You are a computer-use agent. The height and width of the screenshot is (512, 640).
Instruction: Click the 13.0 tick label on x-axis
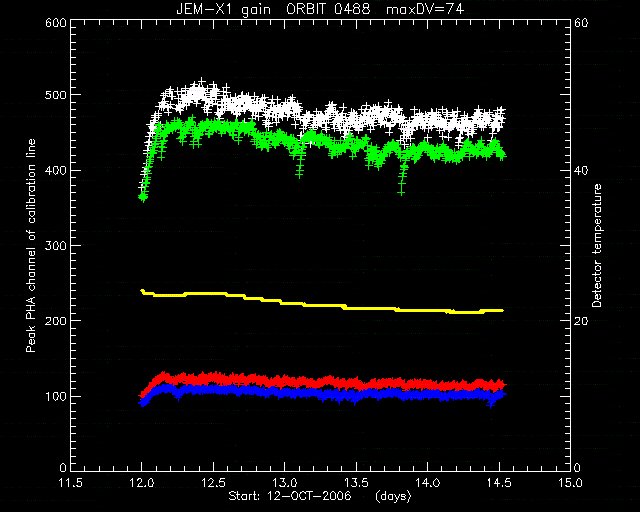click(x=284, y=483)
